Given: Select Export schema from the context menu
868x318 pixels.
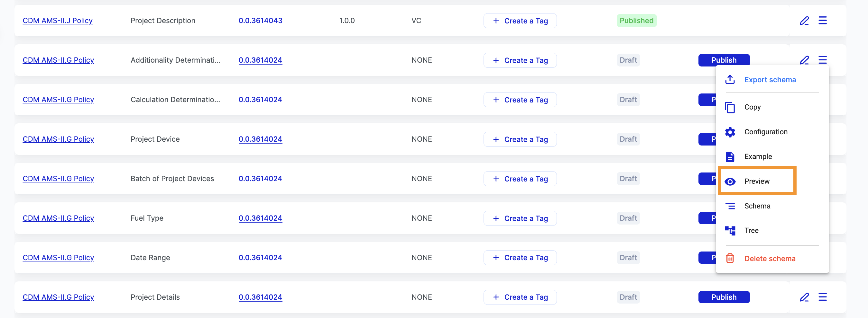Looking at the screenshot, I should pyautogui.click(x=770, y=80).
